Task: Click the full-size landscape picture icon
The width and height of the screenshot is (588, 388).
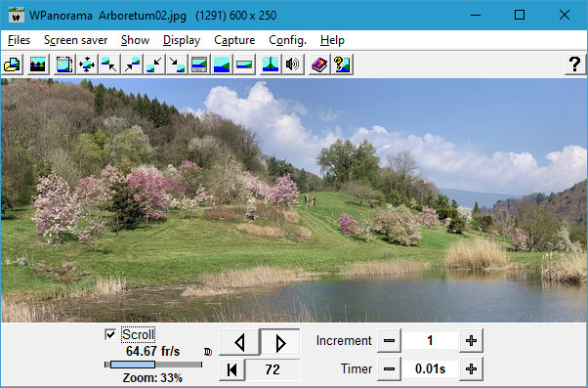Action: [222, 65]
